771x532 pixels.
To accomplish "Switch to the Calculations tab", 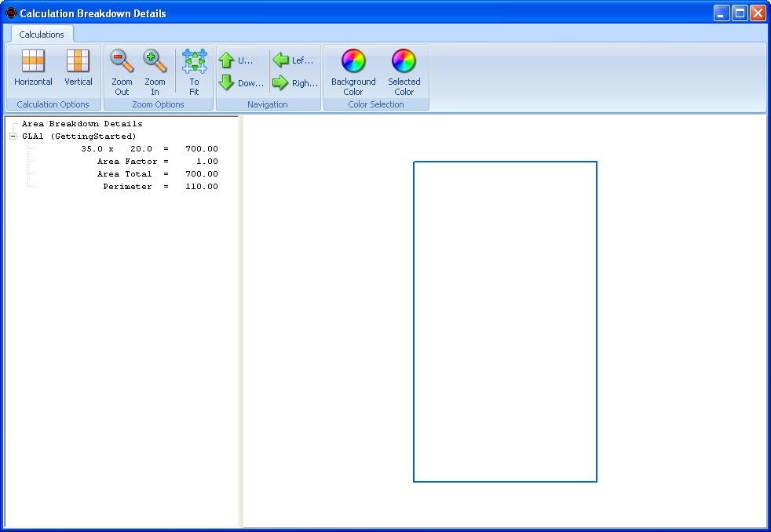I will 42,35.
